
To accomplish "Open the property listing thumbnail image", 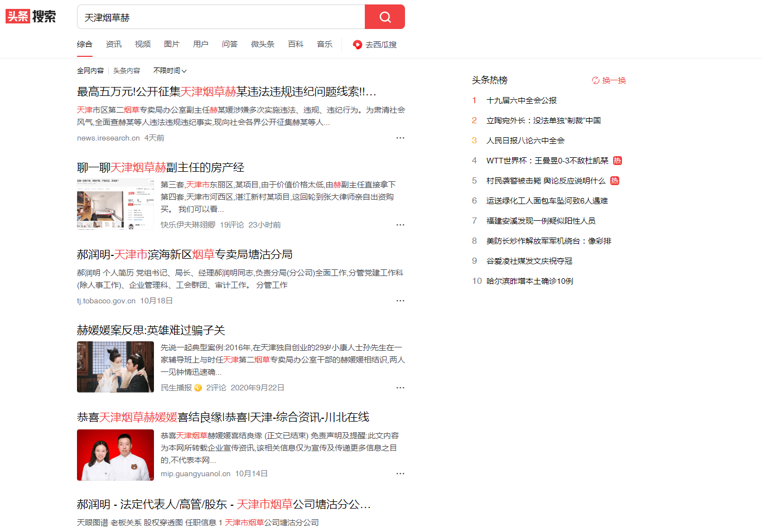I will 115,204.
